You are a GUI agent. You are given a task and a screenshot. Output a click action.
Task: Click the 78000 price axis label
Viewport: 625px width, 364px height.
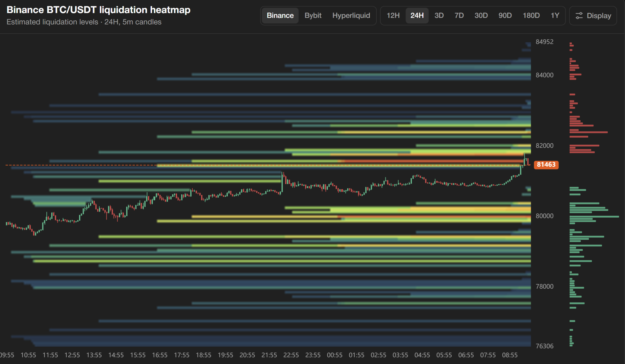point(544,286)
